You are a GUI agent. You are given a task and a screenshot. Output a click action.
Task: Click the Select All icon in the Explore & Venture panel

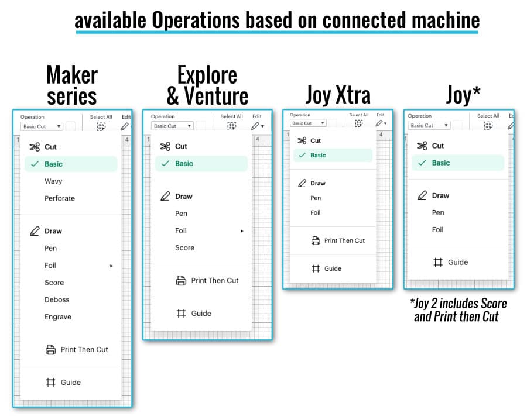tap(231, 126)
